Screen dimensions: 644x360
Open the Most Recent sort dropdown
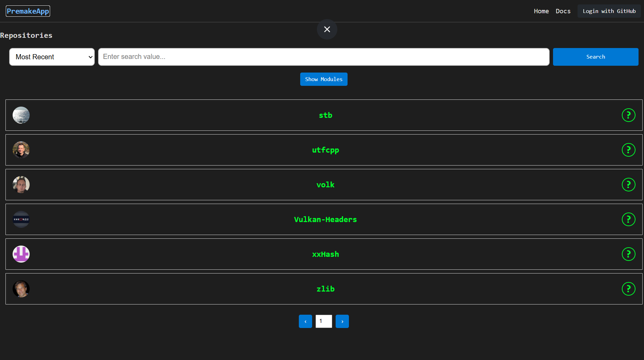[x=52, y=57]
